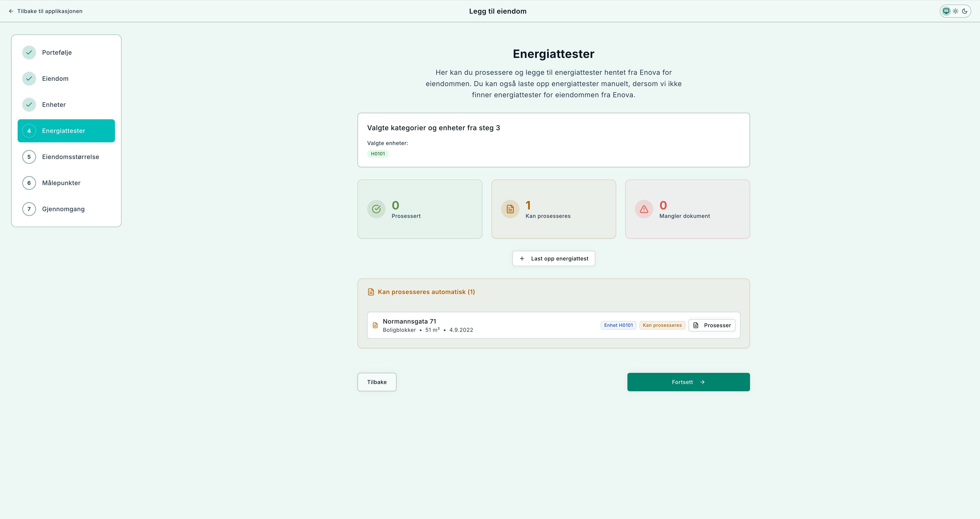Click back arrow beside Tilbake til applikasjonen
The width and height of the screenshot is (980, 519).
pyautogui.click(x=11, y=11)
